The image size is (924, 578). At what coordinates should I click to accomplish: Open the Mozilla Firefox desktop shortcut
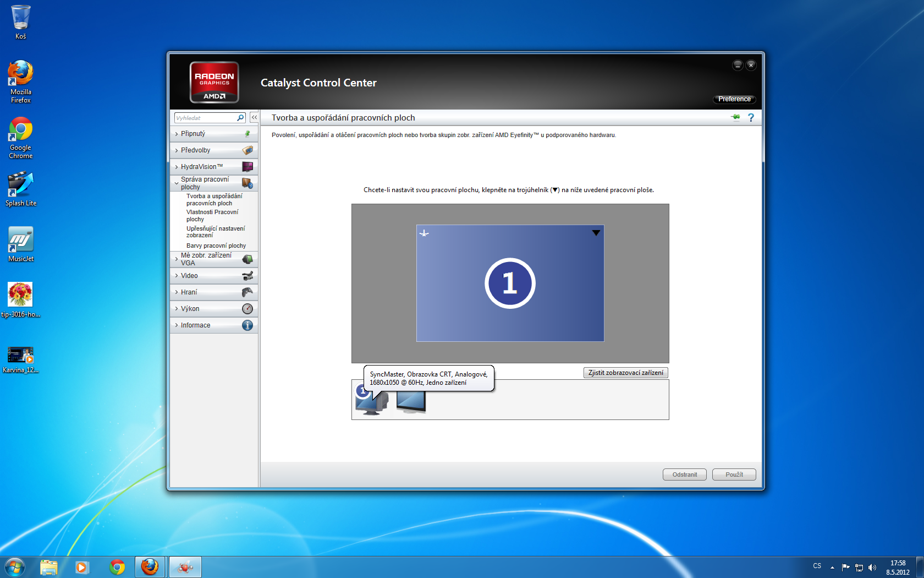click(x=20, y=81)
